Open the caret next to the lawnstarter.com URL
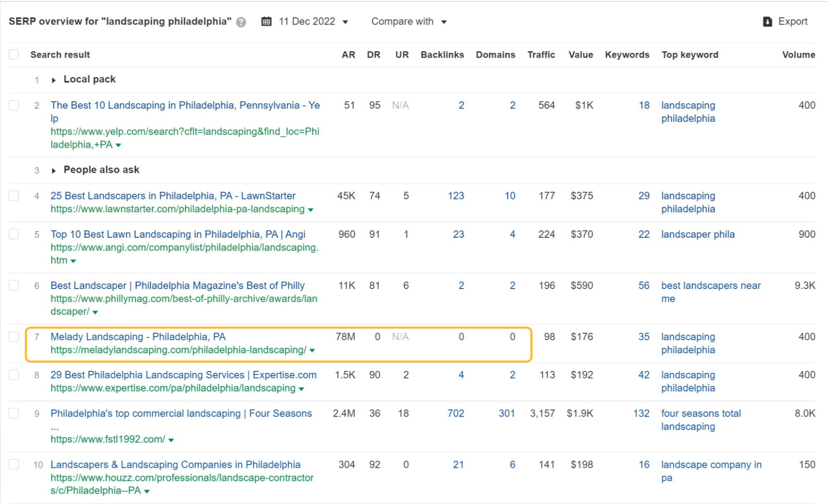 (x=310, y=209)
